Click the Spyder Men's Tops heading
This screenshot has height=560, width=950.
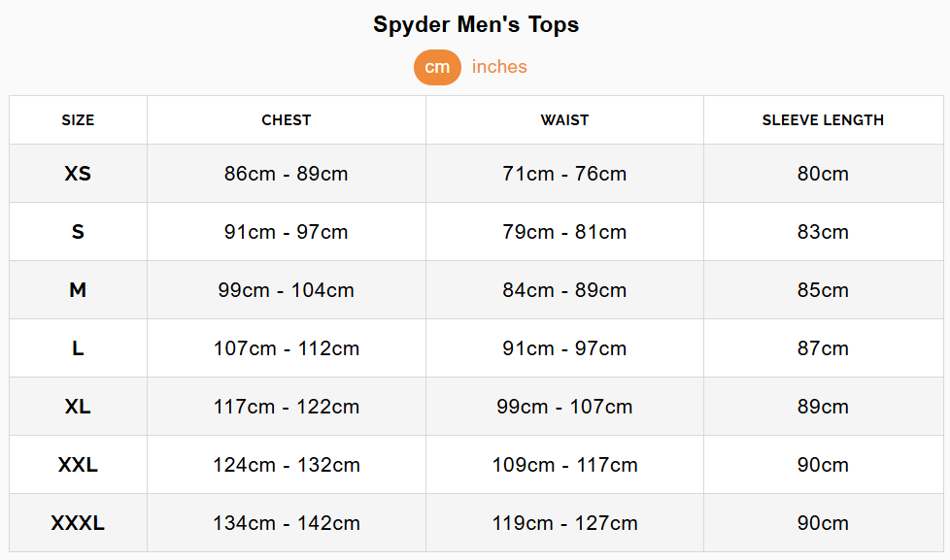[x=476, y=25]
